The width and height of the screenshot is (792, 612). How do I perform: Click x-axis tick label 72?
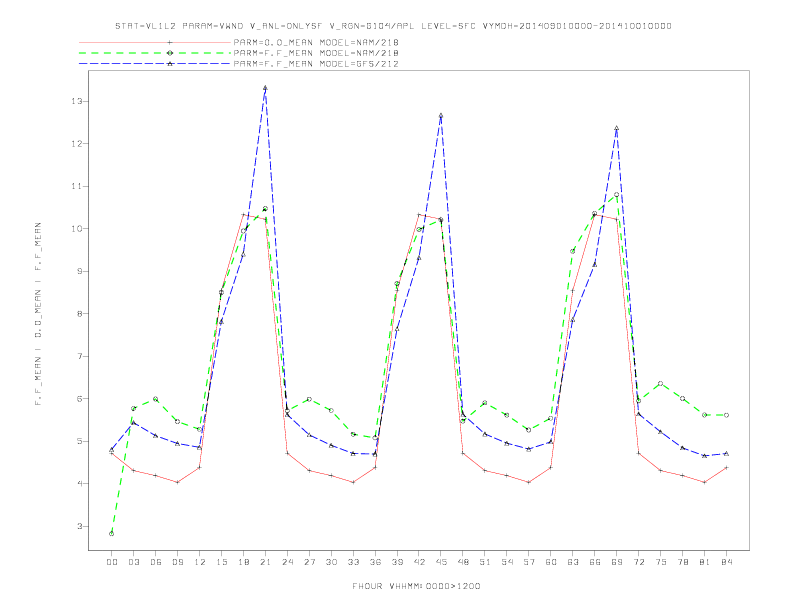(638, 562)
